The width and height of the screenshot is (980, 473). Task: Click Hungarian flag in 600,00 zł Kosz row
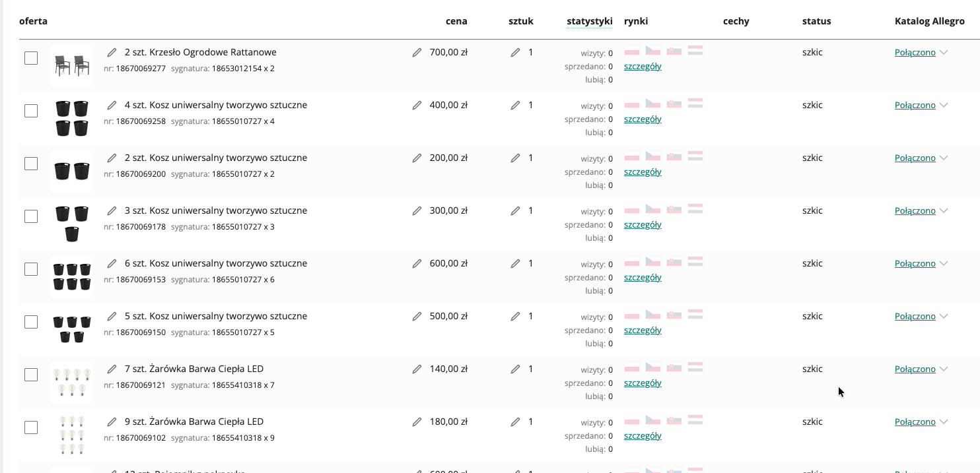pyautogui.click(x=695, y=262)
